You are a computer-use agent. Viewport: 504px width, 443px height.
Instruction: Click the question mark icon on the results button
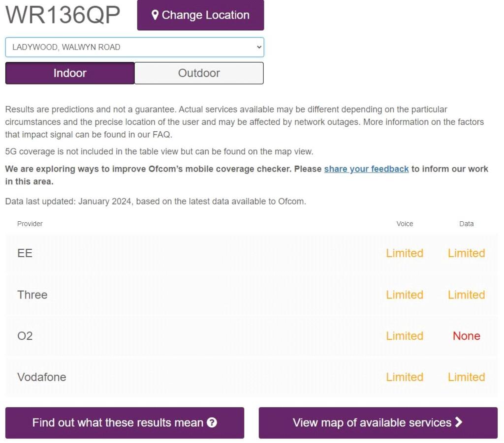pos(212,422)
